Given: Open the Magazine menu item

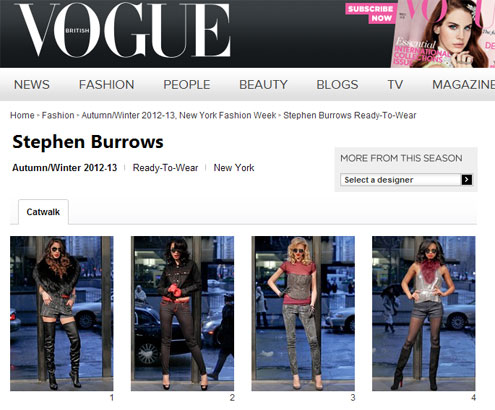Looking at the screenshot, I should [463, 85].
